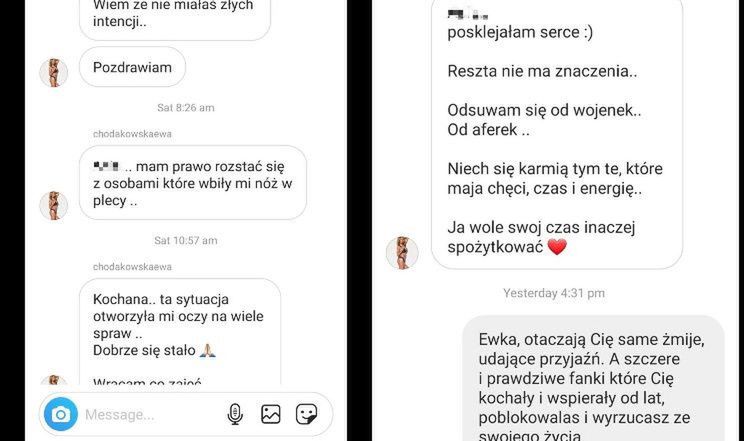This screenshot has height=441, width=744.
Task: Tap the red heart emoji in message
Action: 557,247
